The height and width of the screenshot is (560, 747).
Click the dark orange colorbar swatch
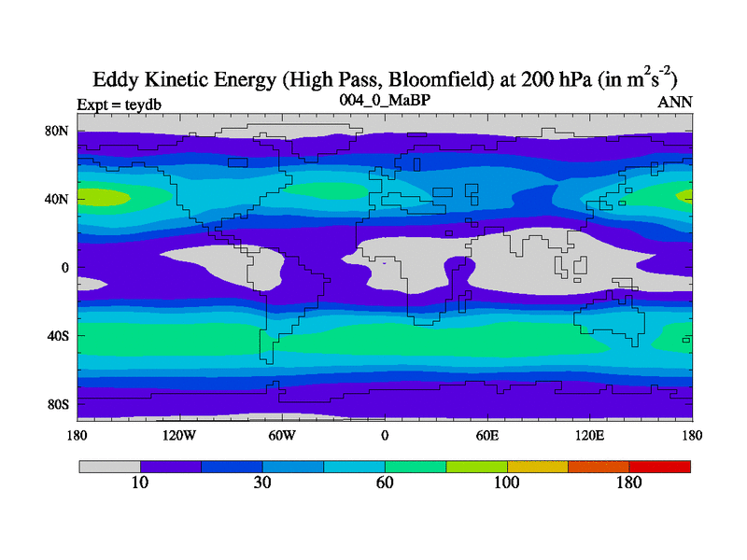pyautogui.click(x=599, y=466)
